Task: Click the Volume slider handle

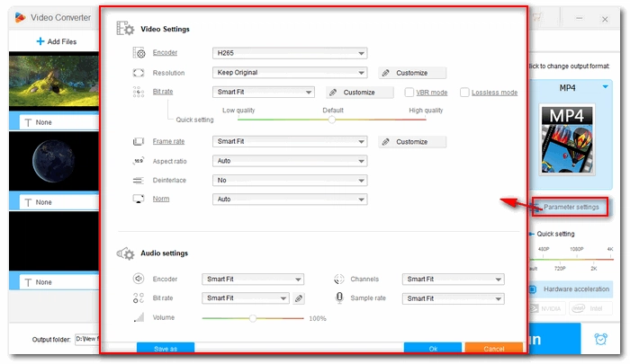Action: click(x=252, y=318)
